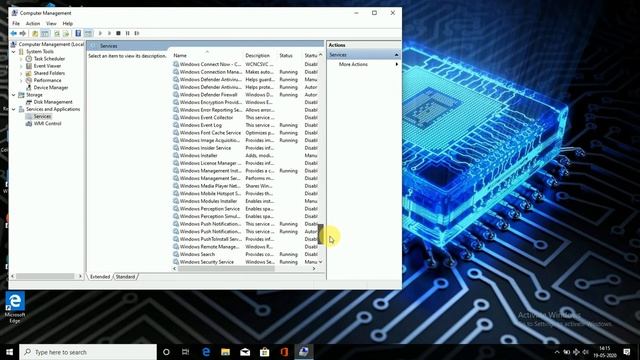Switch to the Standard tab

coord(125,277)
